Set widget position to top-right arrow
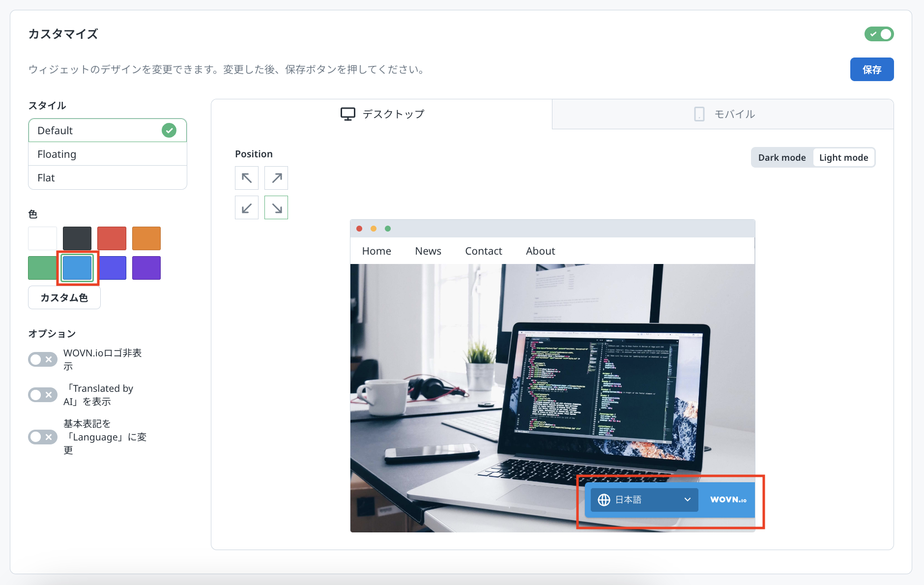 coord(276,178)
